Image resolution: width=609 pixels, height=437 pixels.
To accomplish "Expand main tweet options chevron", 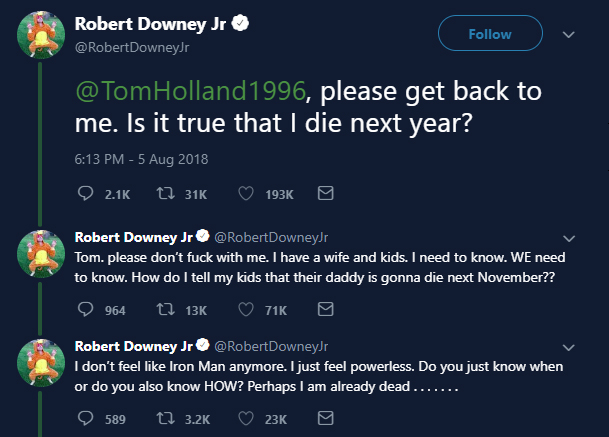I will tap(569, 34).
